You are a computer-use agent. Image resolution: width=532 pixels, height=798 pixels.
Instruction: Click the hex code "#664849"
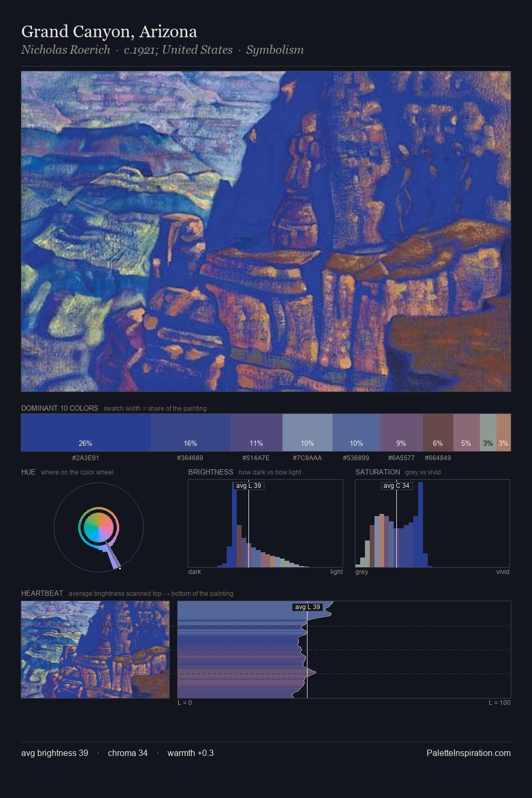pyautogui.click(x=438, y=458)
